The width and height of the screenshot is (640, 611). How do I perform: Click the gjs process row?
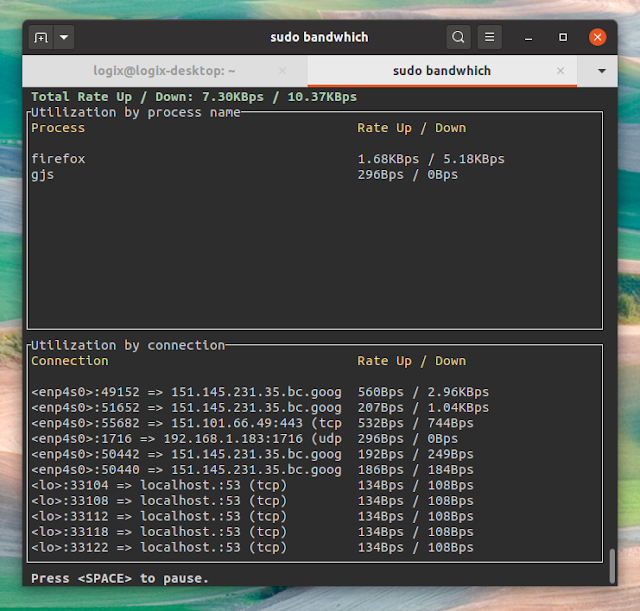[244, 175]
